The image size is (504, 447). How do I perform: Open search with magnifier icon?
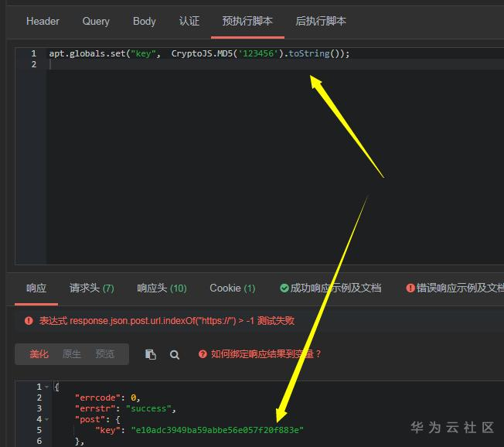175,355
